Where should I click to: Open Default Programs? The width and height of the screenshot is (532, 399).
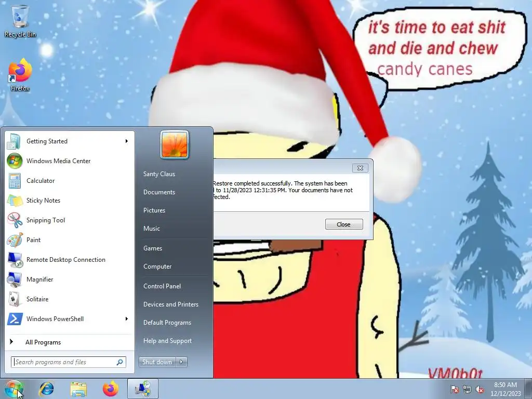[x=167, y=323]
